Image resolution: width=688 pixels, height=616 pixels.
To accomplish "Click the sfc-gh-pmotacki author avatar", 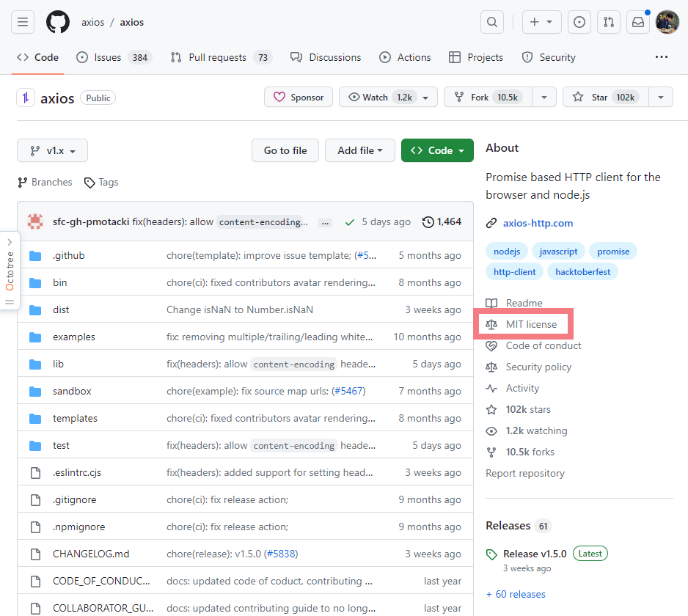I will coord(35,221).
